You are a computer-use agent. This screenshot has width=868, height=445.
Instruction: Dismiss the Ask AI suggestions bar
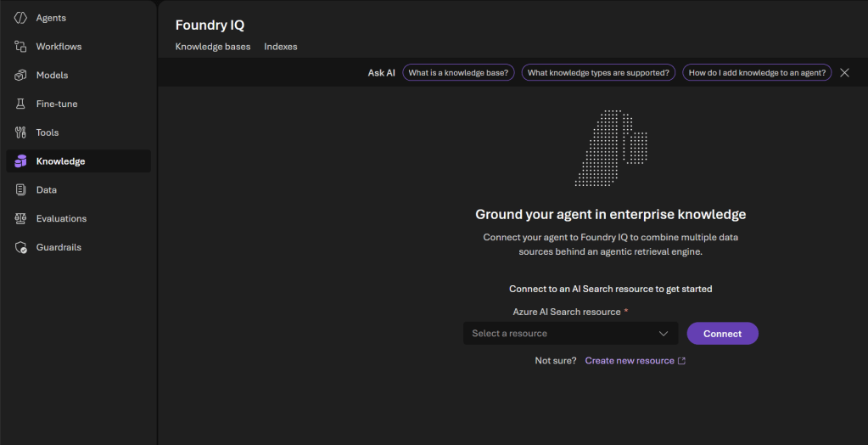844,73
